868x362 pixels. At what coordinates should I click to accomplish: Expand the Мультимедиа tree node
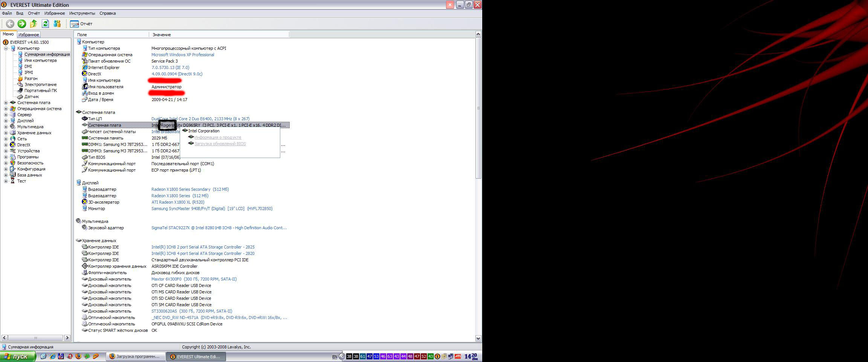(x=6, y=127)
